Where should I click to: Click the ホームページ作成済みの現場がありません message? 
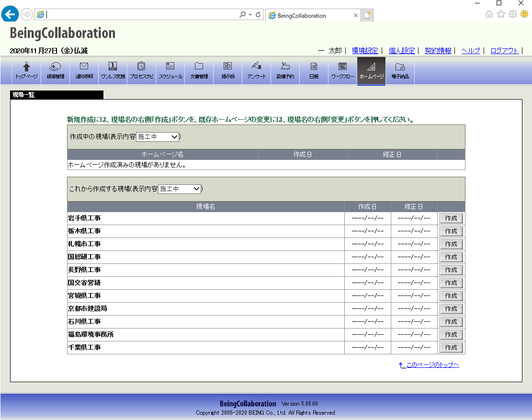pyautogui.click(x=127, y=165)
